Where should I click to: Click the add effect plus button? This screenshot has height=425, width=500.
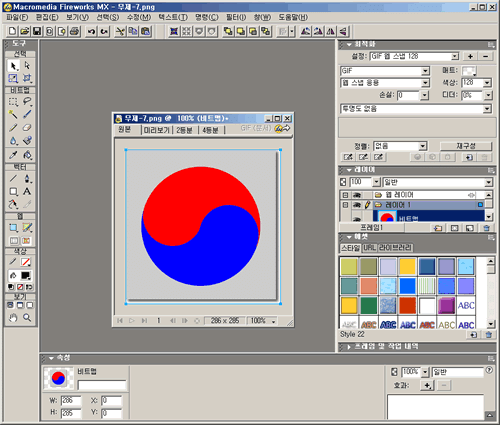427,386
